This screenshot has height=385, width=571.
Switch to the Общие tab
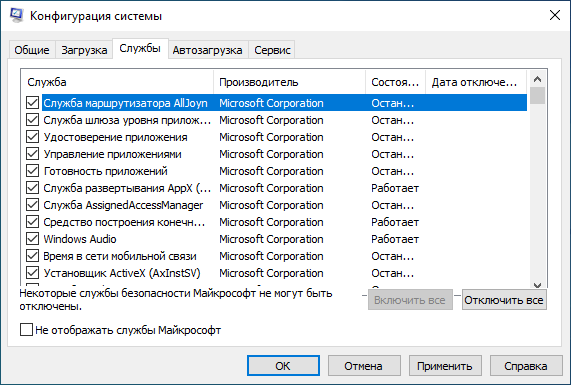[32, 50]
